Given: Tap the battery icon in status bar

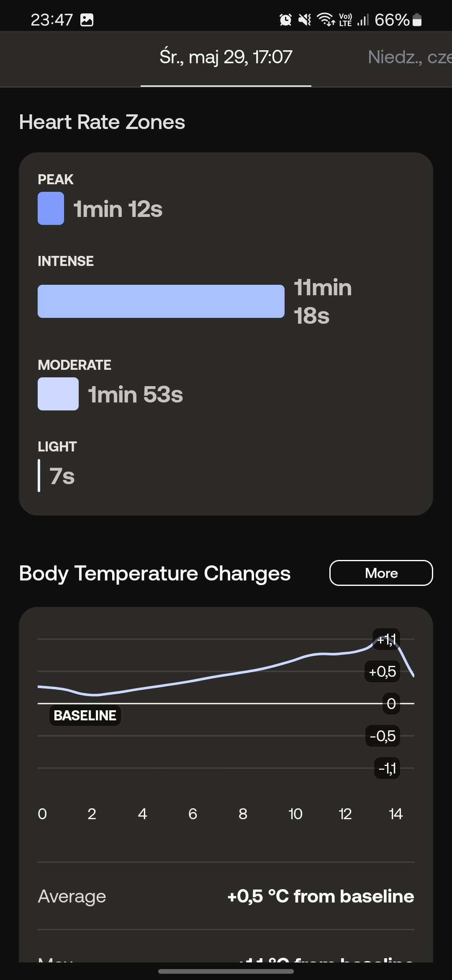Looking at the screenshot, I should click(x=417, y=20).
